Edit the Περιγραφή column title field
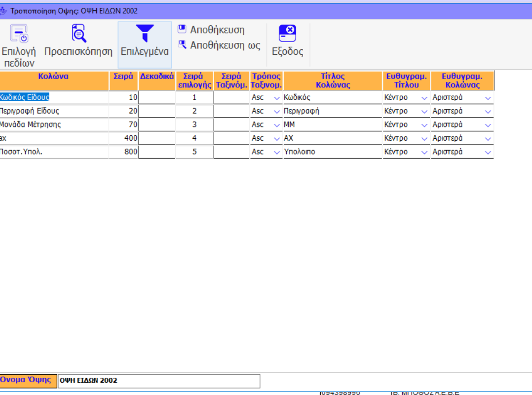Image resolution: width=532 pixels, height=395 pixels. click(332, 112)
